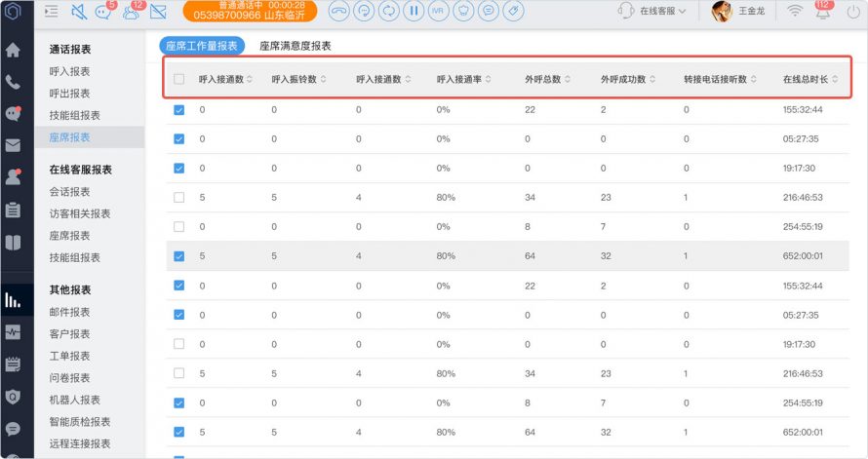Go to Home in left navigation bar
The height and width of the screenshot is (459, 868).
[x=13, y=50]
